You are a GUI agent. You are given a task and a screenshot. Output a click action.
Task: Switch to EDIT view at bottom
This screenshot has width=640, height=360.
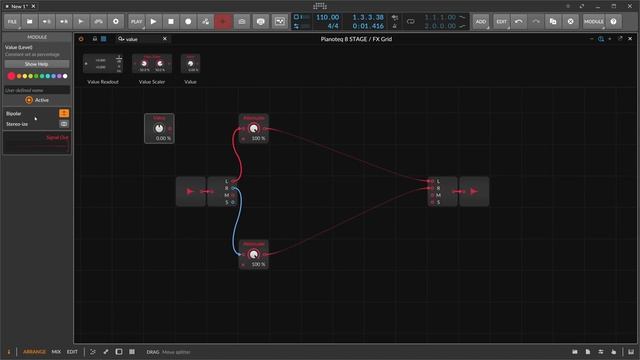(x=72, y=352)
